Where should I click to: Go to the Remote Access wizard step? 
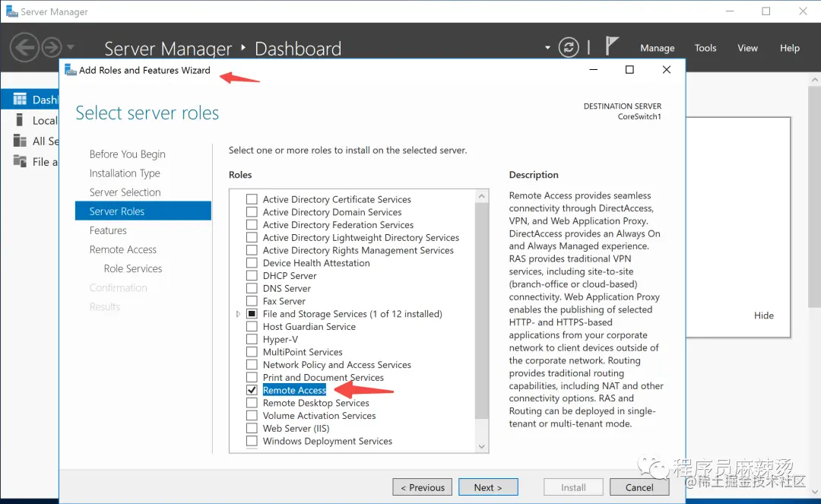click(x=123, y=249)
